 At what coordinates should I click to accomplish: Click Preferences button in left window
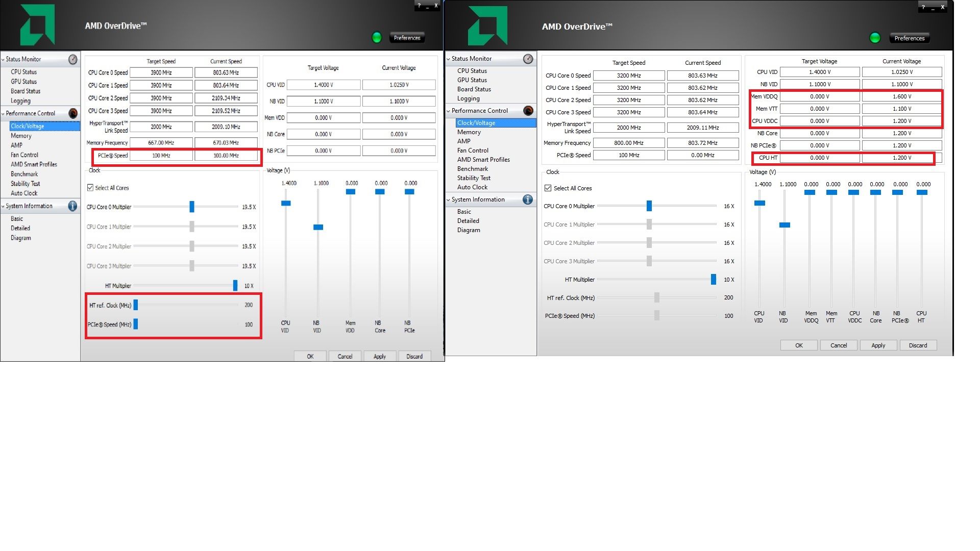coord(407,38)
